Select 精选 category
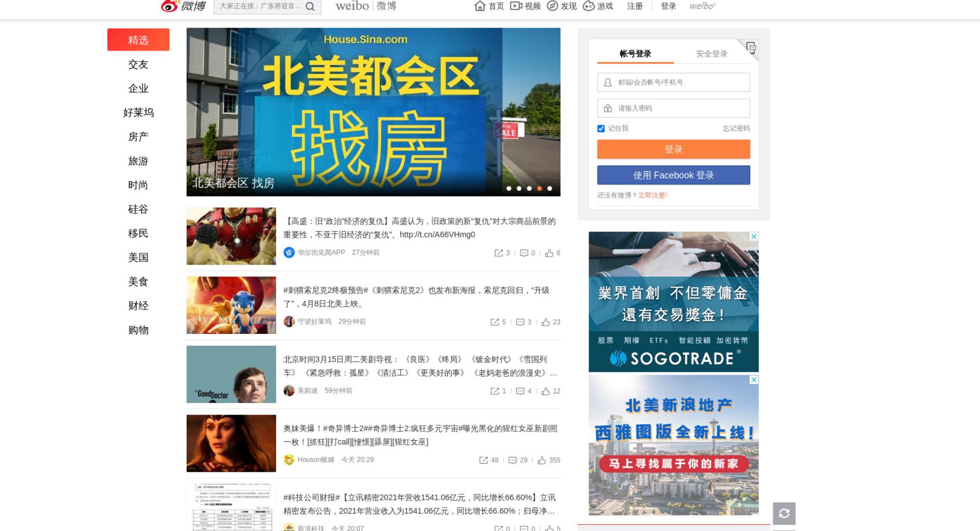980x531 pixels. point(138,40)
